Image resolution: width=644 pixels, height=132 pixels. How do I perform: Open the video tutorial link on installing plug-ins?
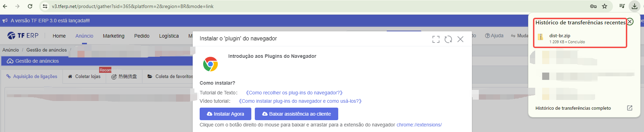click(300, 101)
